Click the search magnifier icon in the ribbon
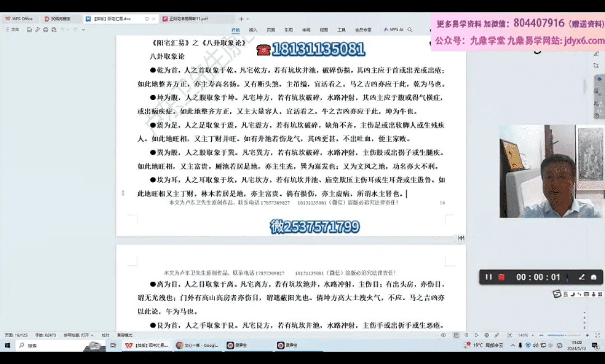The image size is (605, 364). 410,30
